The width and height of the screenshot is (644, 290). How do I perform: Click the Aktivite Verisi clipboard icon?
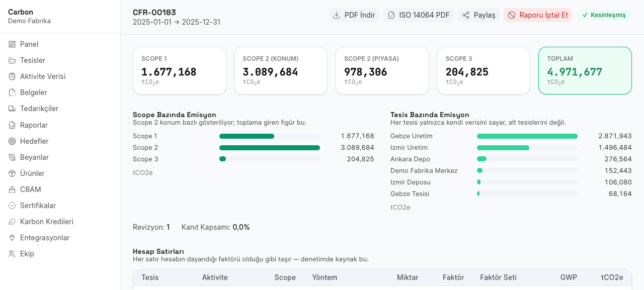coord(12,76)
